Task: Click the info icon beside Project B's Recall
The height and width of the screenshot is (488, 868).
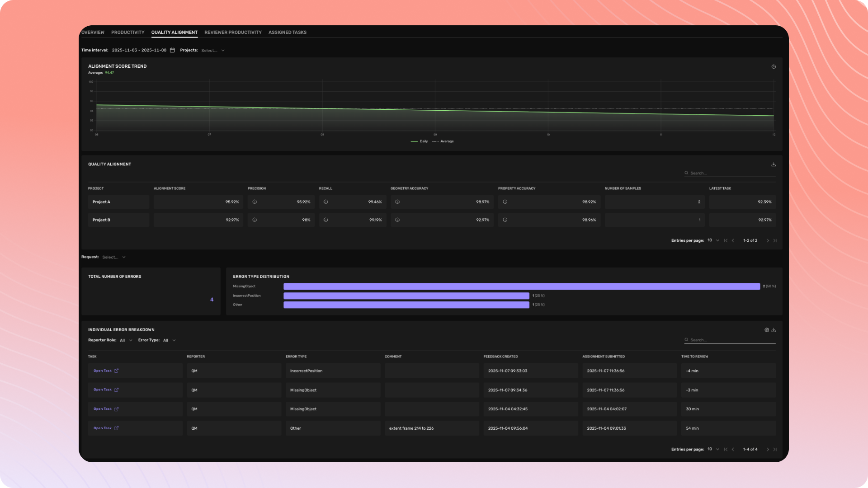Action: tap(325, 220)
